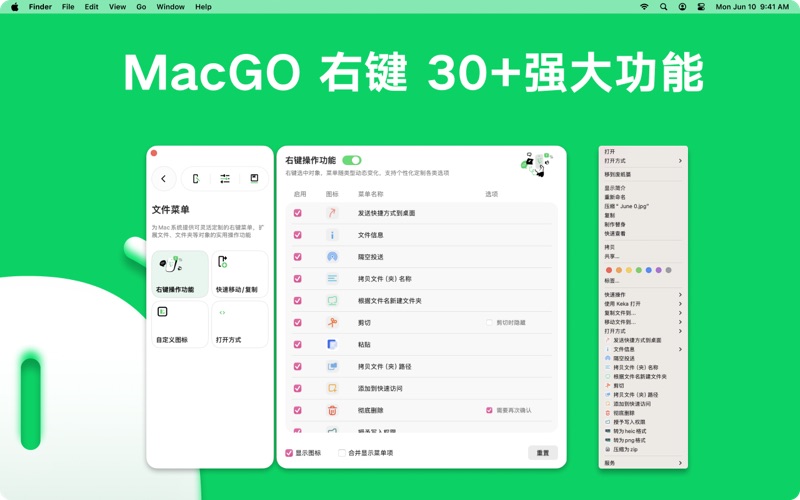Image resolution: width=800 pixels, height=500 pixels.
Task: Turn off the 右键操作功能 switch
Action: 351,160
